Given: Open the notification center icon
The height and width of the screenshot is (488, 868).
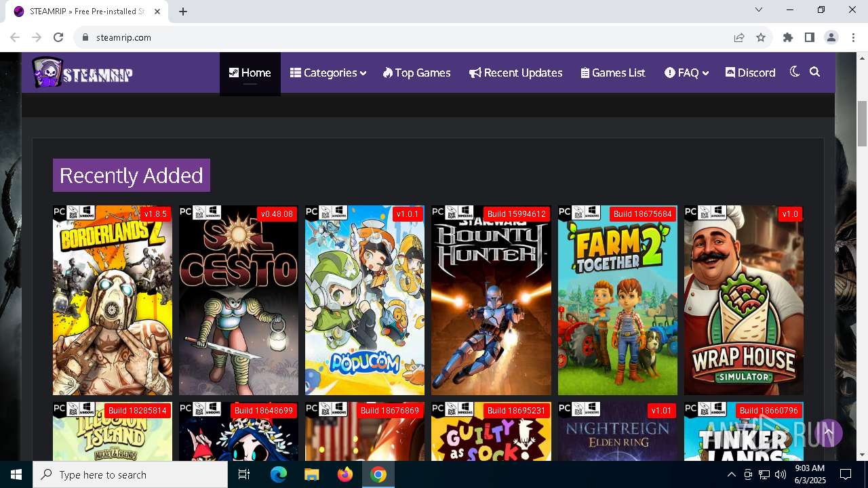Looking at the screenshot, I should [846, 474].
